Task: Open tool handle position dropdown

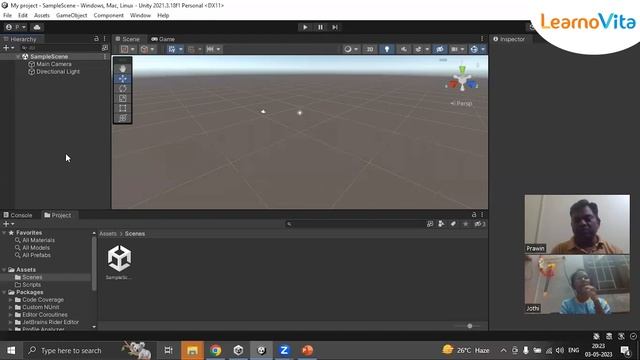Action: pos(128,49)
